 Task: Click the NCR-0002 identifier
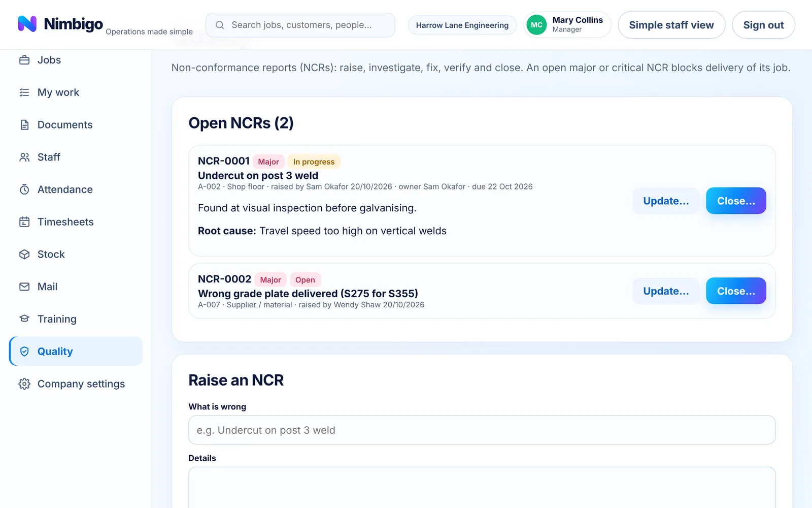(224, 279)
